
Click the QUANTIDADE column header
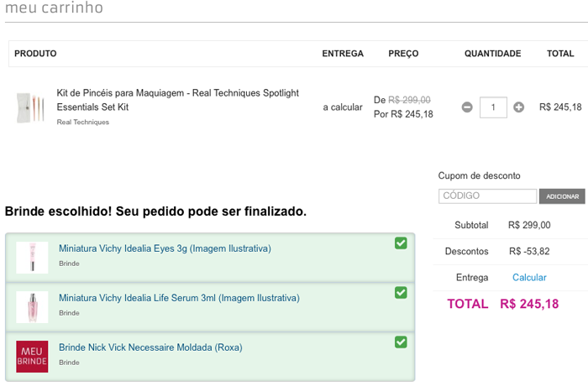click(x=493, y=54)
